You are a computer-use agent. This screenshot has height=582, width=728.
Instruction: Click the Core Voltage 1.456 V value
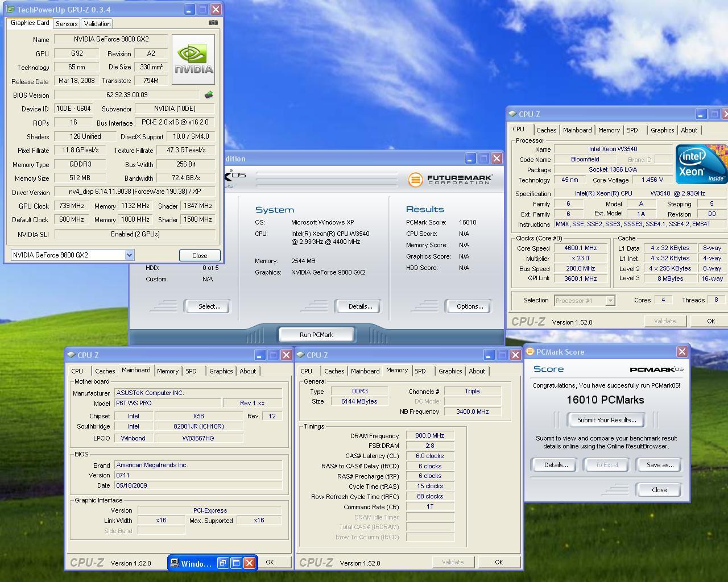652,180
